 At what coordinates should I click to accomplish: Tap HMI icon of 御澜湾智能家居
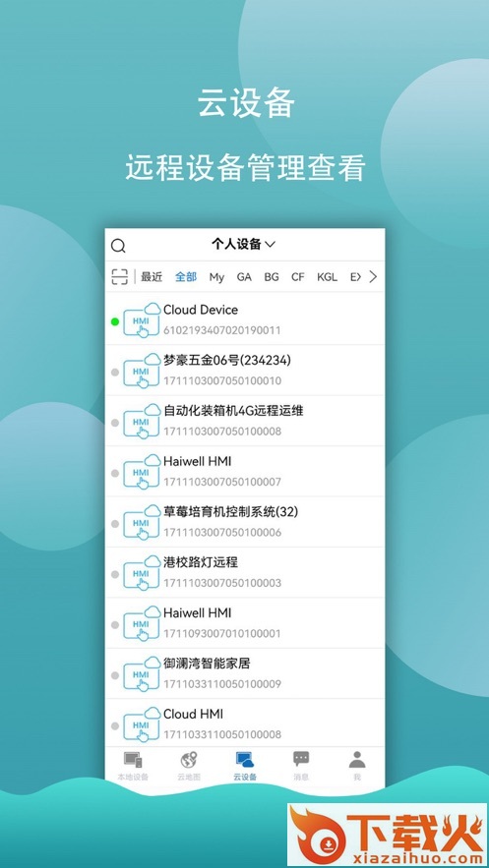[x=142, y=674]
